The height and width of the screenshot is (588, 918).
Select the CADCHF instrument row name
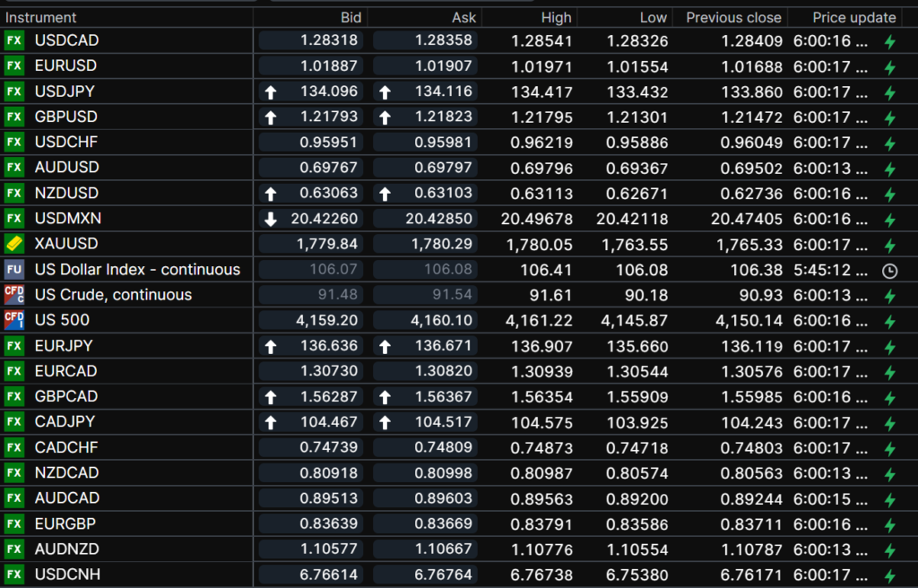tap(66, 447)
